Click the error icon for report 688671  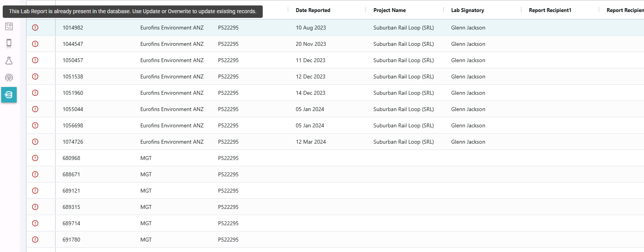[35, 174]
